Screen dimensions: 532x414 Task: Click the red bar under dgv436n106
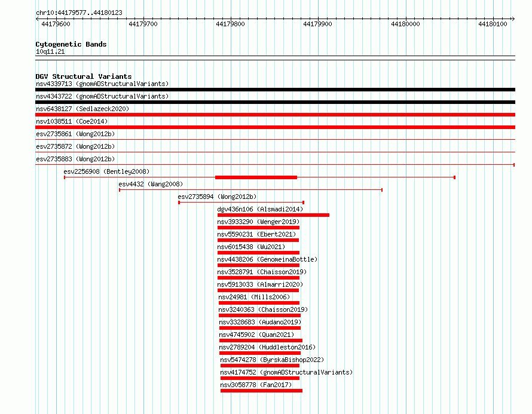pos(273,215)
